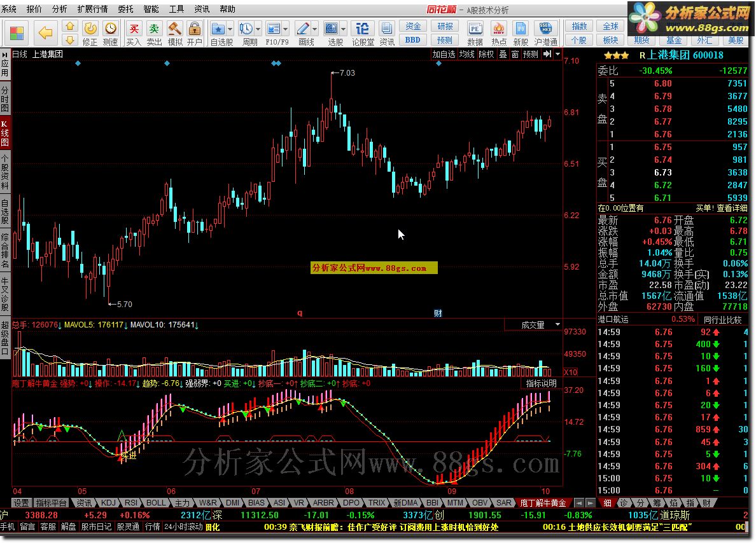Click the 选股 stock screener icon
Screen dimensions: 756x543
(x=332, y=29)
